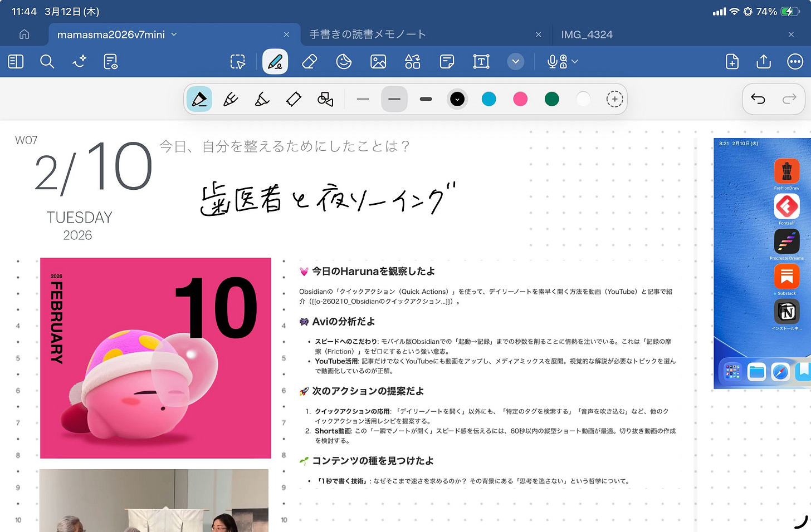811x532 pixels.
Task: Open the stickers tool
Action: (x=344, y=61)
